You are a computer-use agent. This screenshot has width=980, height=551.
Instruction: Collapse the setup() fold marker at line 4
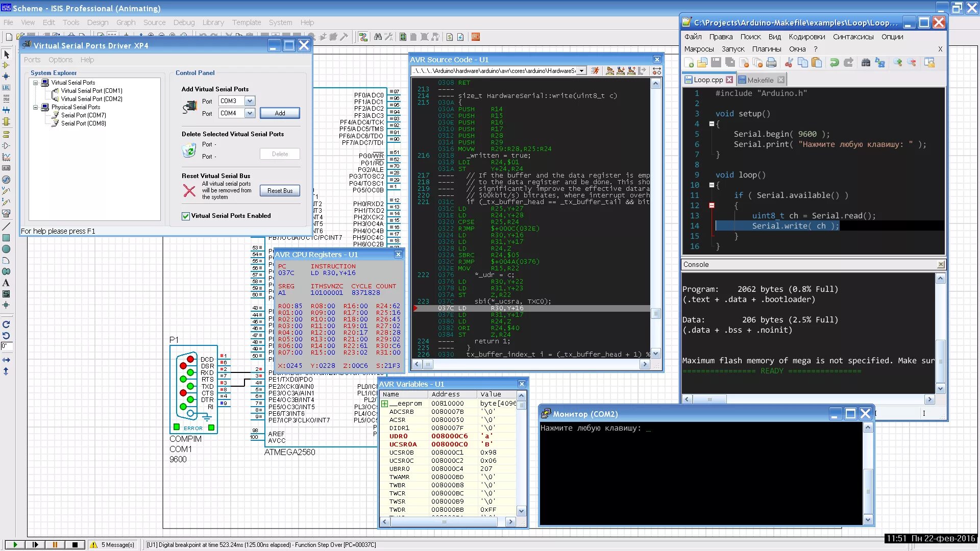712,124
